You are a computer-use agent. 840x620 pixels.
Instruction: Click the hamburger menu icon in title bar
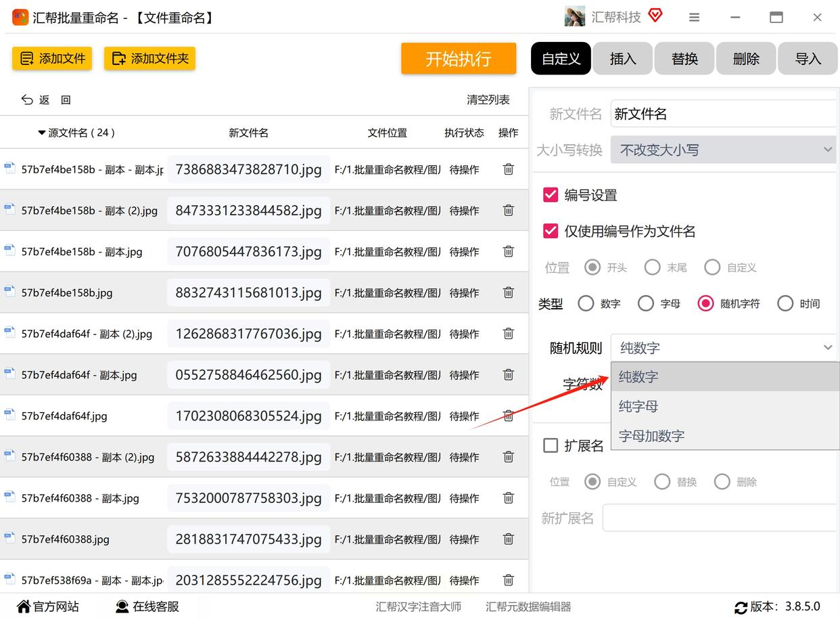[694, 18]
